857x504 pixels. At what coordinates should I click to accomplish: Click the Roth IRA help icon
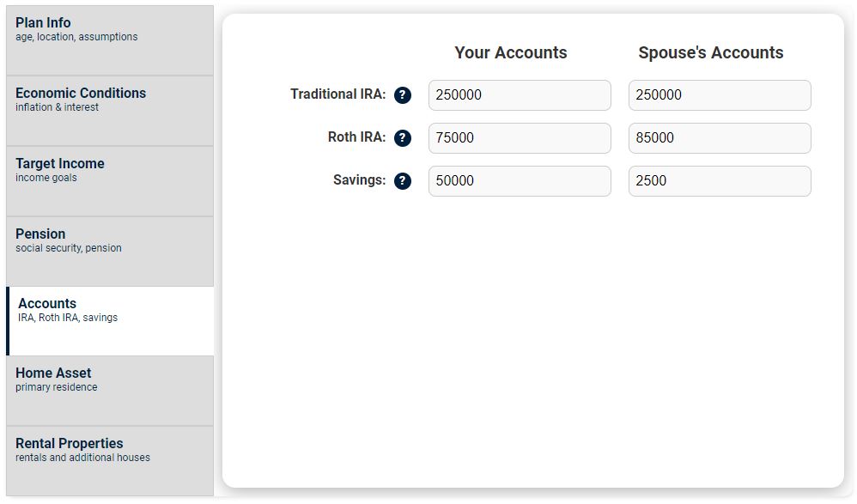[403, 138]
